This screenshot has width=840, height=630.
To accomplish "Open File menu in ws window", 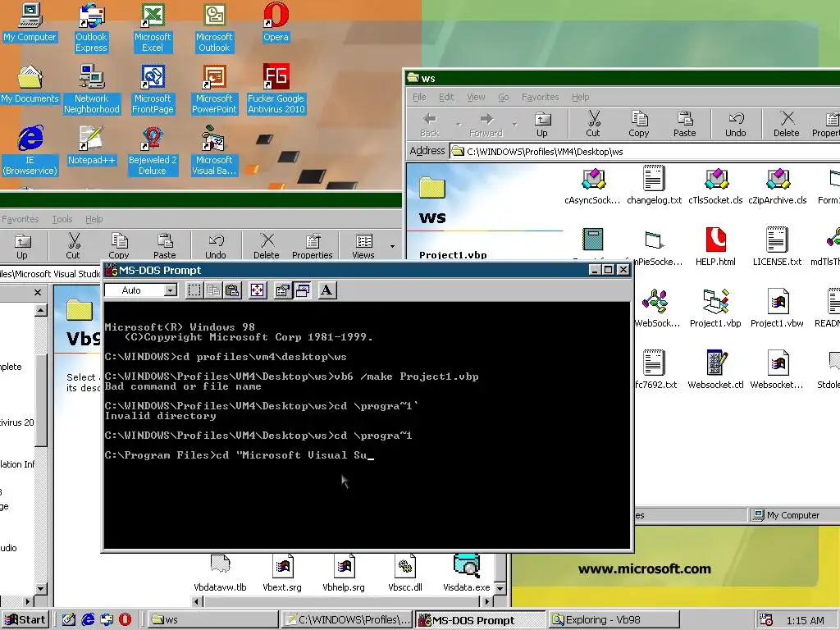I will click(419, 97).
